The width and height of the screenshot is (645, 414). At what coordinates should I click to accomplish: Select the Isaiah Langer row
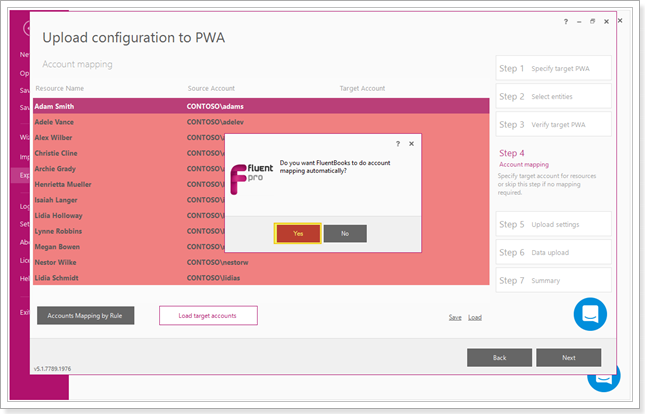pyautogui.click(x=129, y=200)
